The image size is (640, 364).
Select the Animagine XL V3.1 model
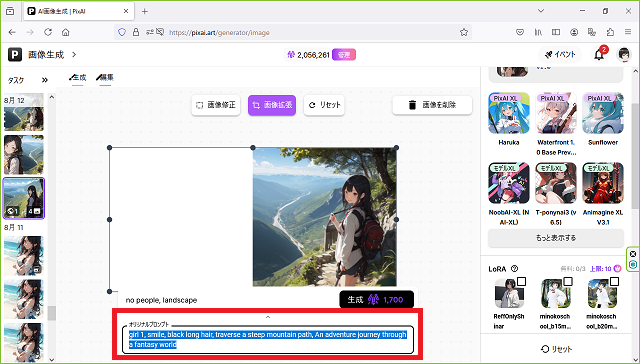click(x=603, y=183)
